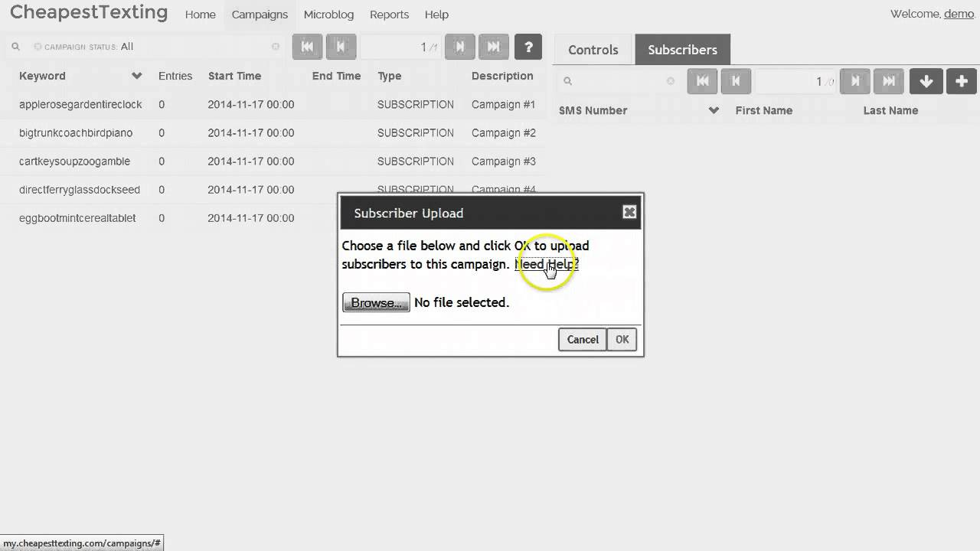Go to last page of subscribers list
This screenshot has height=551, width=980.
(888, 81)
